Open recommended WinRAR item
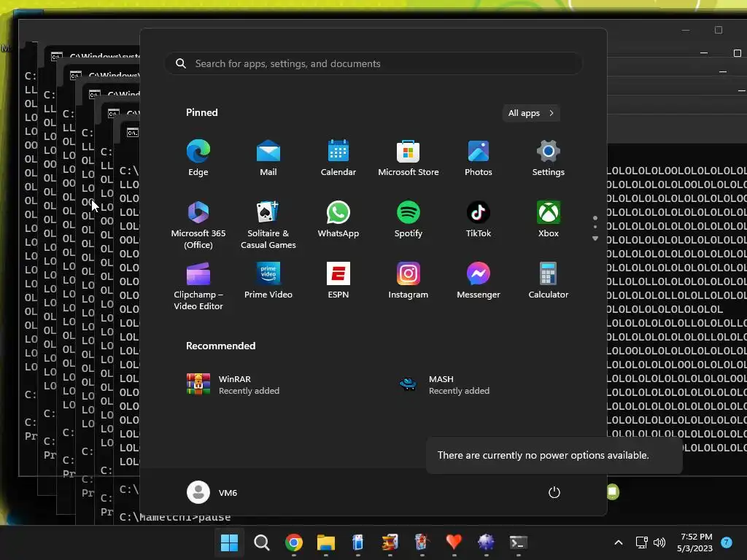The width and height of the screenshot is (747, 560). 233,384
